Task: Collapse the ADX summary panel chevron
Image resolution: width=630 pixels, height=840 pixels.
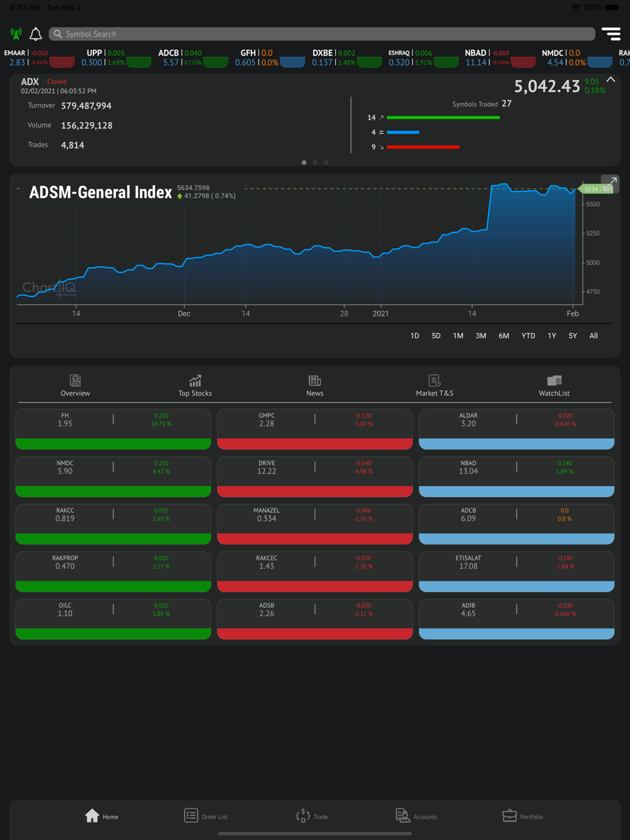Action: [610, 80]
